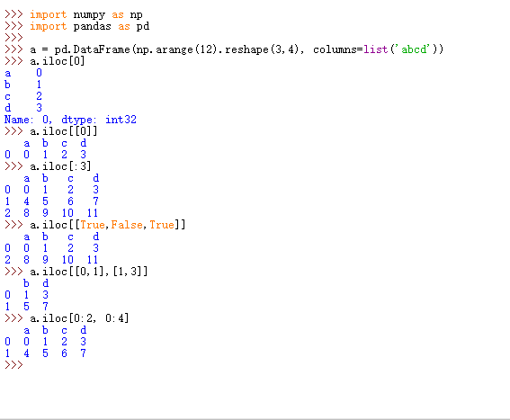Click the series output row "b 1"

pyautogui.click(x=23, y=85)
